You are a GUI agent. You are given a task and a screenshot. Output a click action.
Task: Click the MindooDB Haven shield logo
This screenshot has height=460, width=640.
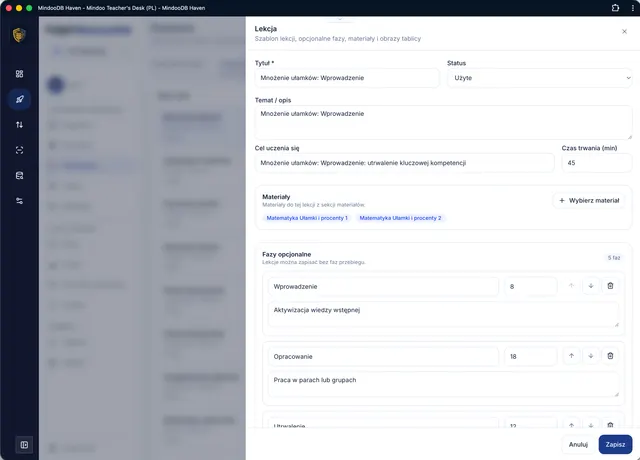(19, 35)
